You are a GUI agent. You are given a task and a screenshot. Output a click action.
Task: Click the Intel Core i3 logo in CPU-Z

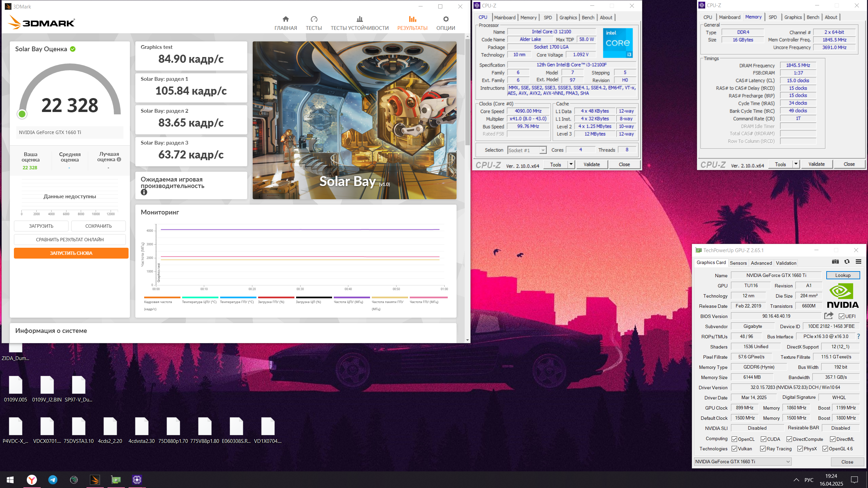(618, 43)
